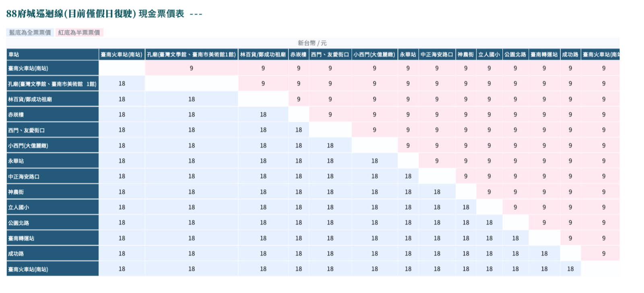Viewport: 644px width, 293px height.
Task: Click the 車站 header cell
Action: [53, 54]
